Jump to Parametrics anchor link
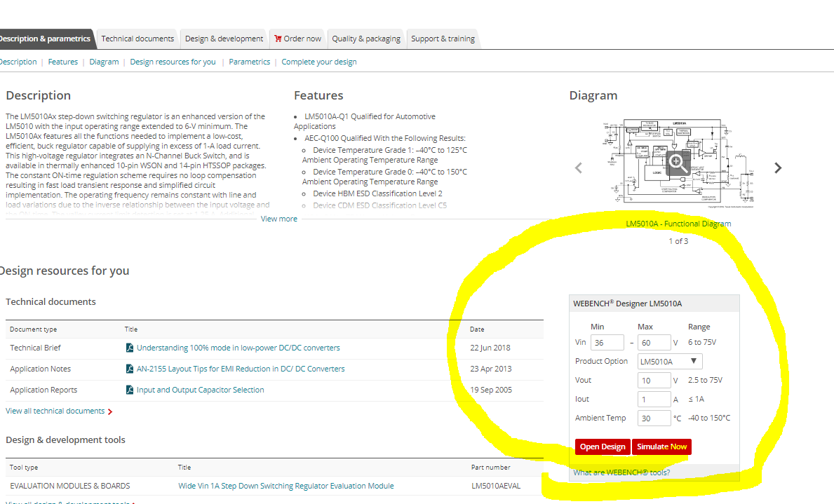Screen dimensions: 834x504 (x=250, y=62)
